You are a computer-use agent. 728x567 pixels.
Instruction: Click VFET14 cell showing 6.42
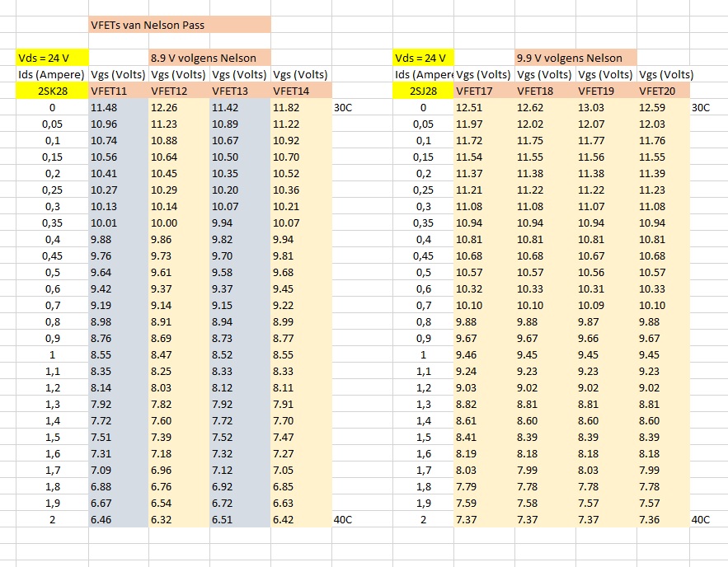tap(301, 520)
